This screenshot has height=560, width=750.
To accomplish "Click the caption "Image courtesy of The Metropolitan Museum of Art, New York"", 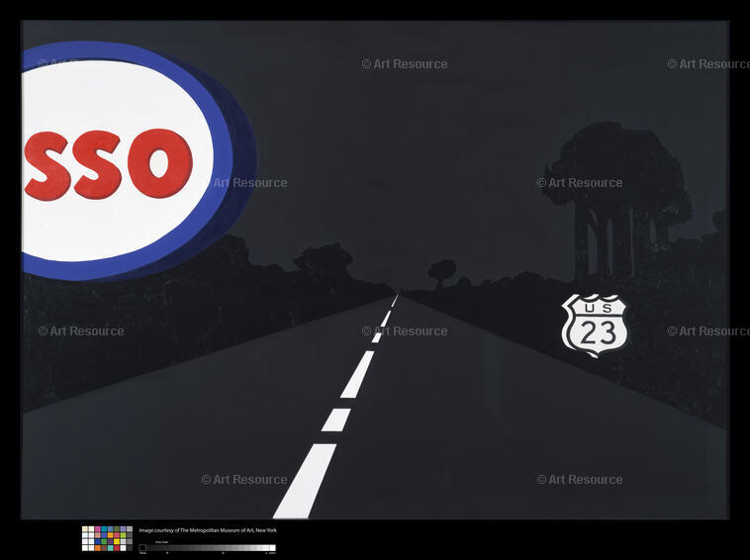I will (x=208, y=530).
